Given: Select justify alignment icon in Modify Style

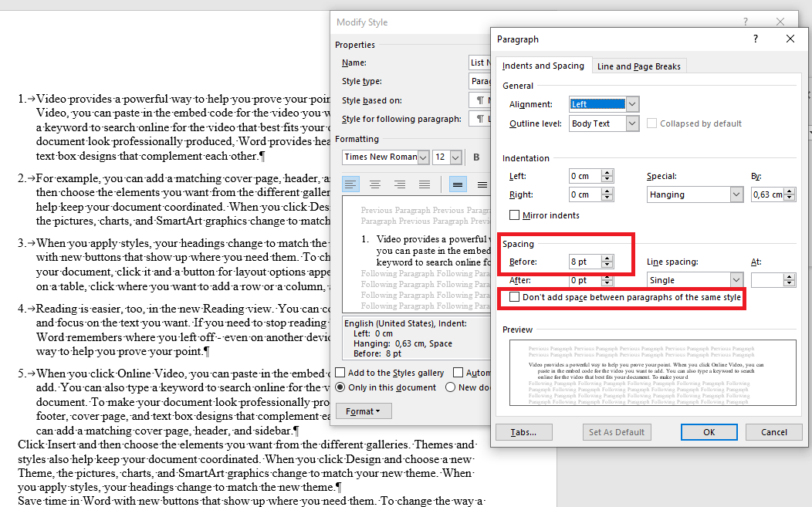Looking at the screenshot, I should (425, 184).
